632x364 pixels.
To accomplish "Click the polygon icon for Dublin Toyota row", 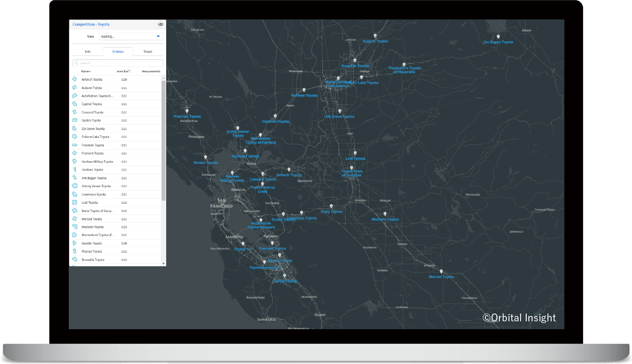I will [75, 121].
